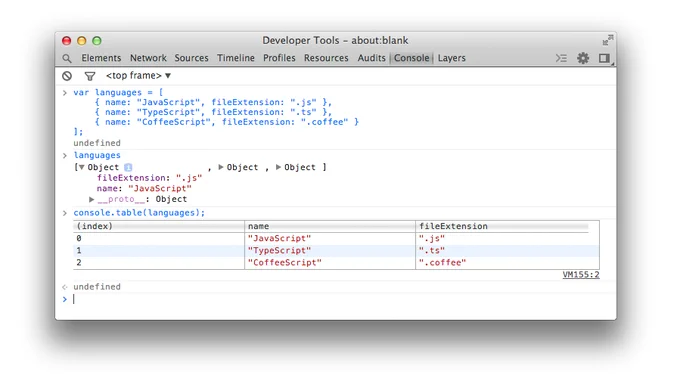The height and width of the screenshot is (378, 680).
Task: Click the name: "JavaScript" property line
Action: [x=144, y=189]
